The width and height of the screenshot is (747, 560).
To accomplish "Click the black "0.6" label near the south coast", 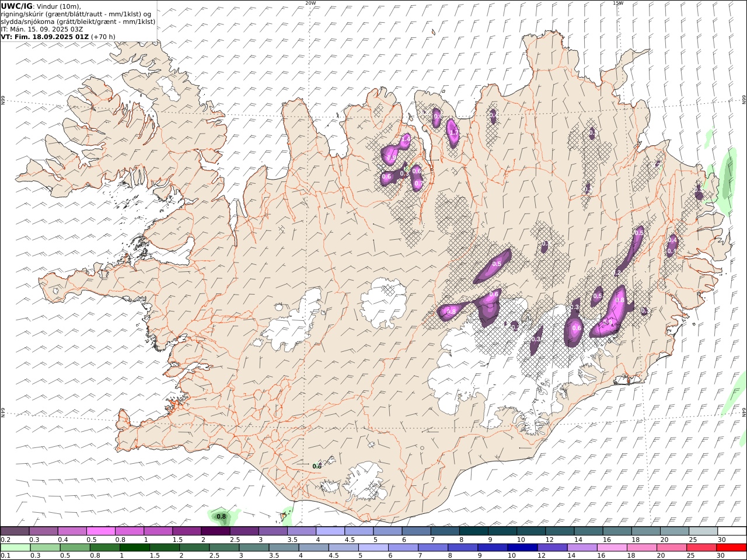I will (x=317, y=466).
